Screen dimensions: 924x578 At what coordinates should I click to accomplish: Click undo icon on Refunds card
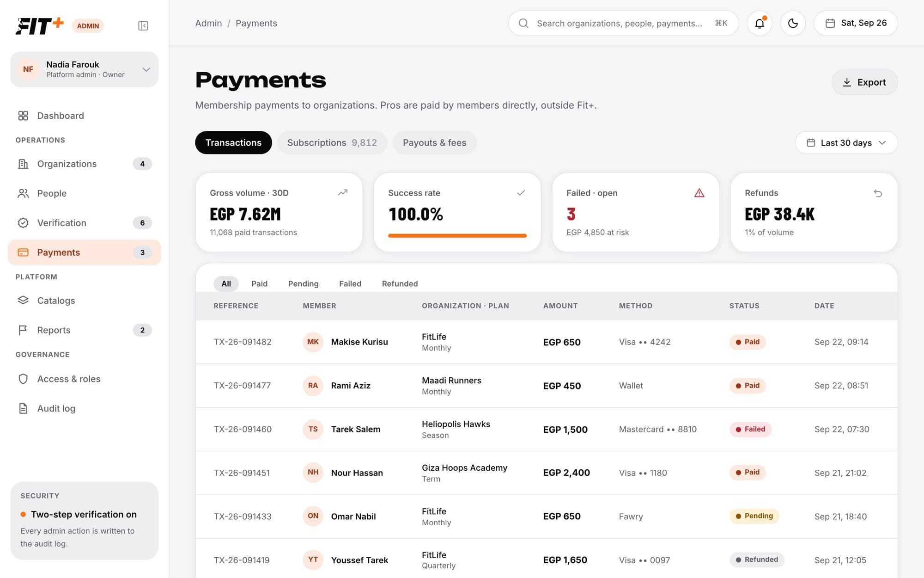point(878,193)
